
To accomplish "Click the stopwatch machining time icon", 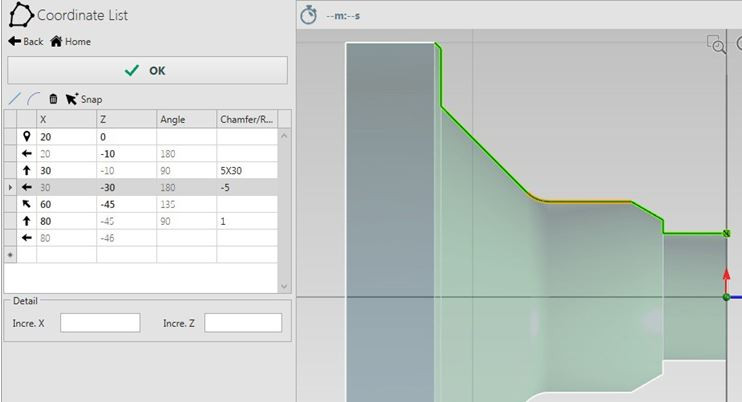I will 309,15.
